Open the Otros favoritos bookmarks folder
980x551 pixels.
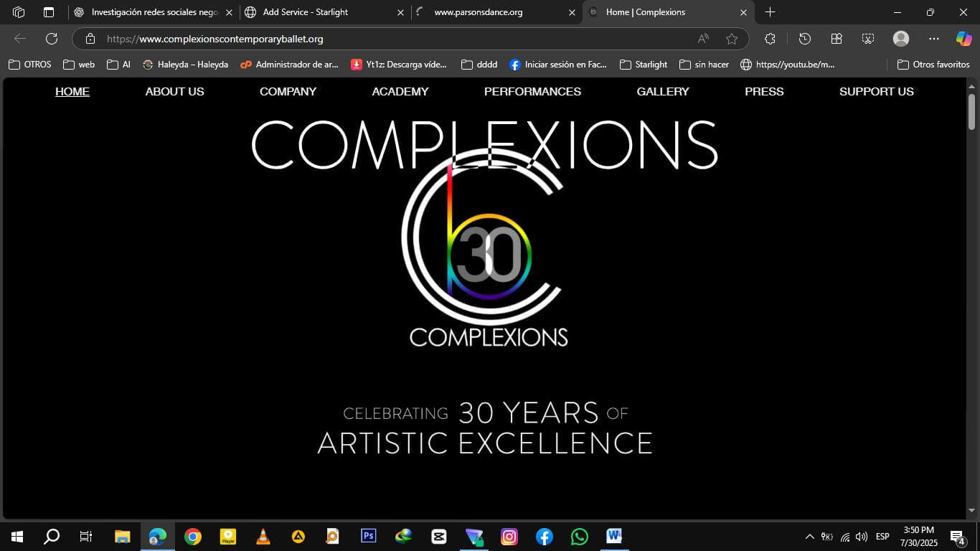933,65
